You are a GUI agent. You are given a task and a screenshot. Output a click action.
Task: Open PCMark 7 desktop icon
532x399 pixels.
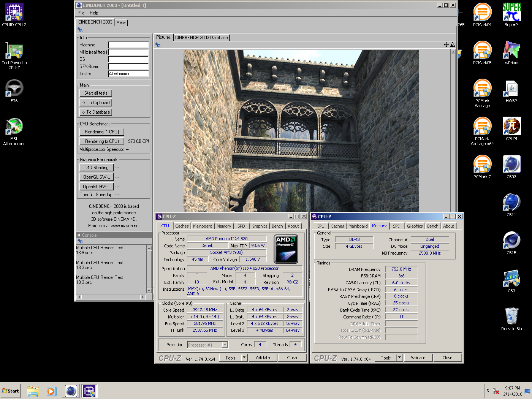(482, 167)
